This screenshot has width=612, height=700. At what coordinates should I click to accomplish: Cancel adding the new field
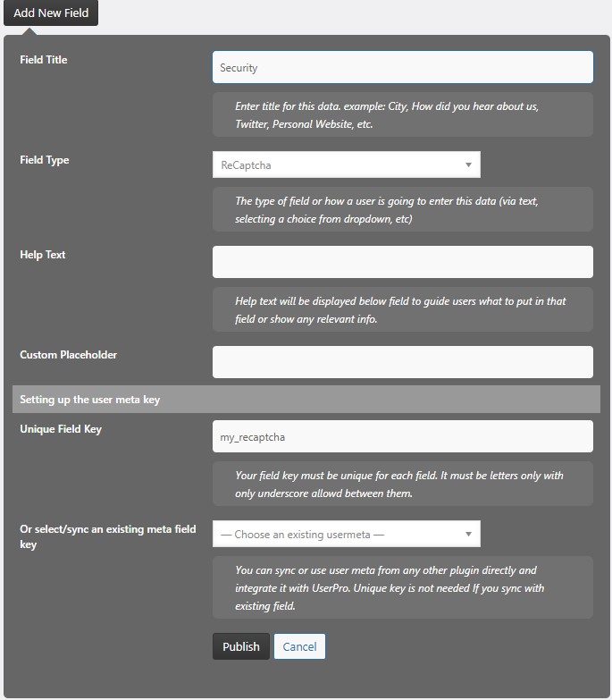tap(299, 646)
